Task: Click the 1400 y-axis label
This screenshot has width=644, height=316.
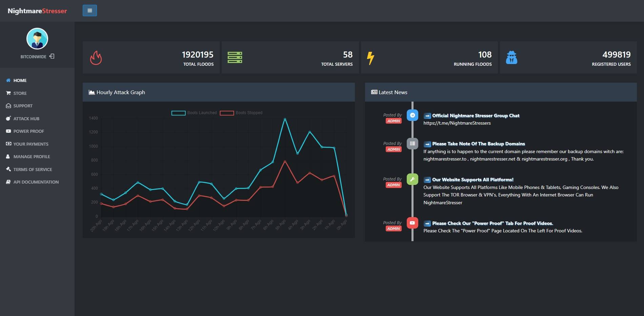Action: 93,118
